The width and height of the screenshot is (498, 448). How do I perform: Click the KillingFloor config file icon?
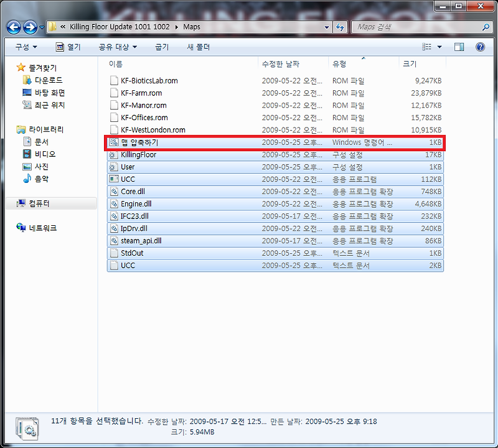pyautogui.click(x=113, y=155)
